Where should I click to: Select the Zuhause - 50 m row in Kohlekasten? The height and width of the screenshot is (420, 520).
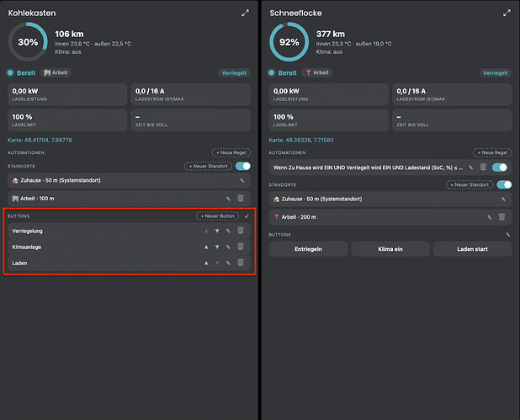(x=129, y=180)
